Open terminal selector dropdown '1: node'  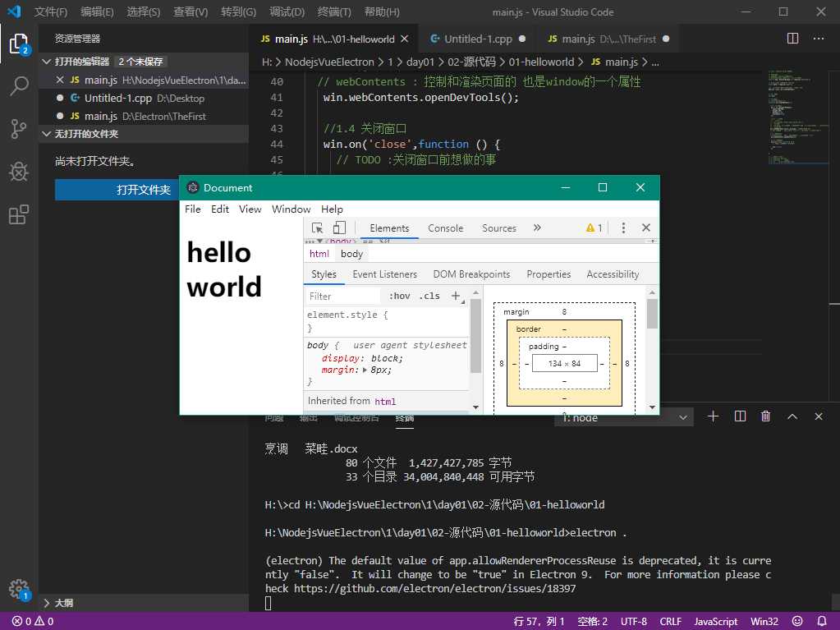click(624, 417)
